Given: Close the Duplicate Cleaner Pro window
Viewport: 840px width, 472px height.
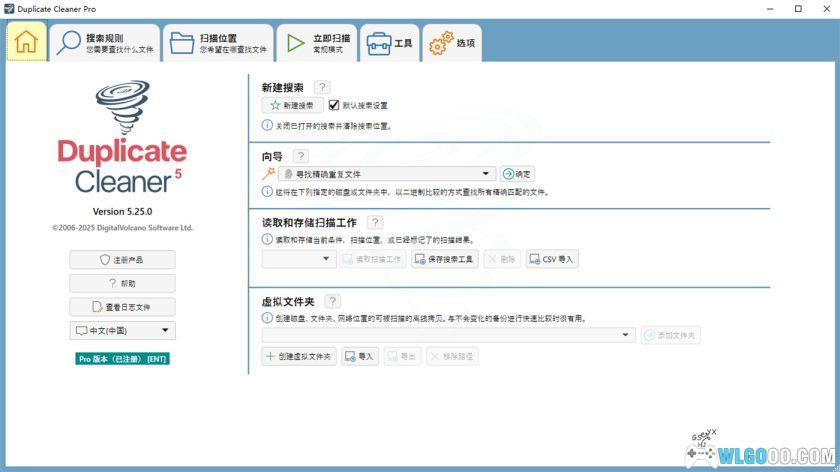Looking at the screenshot, I should coord(827,9).
